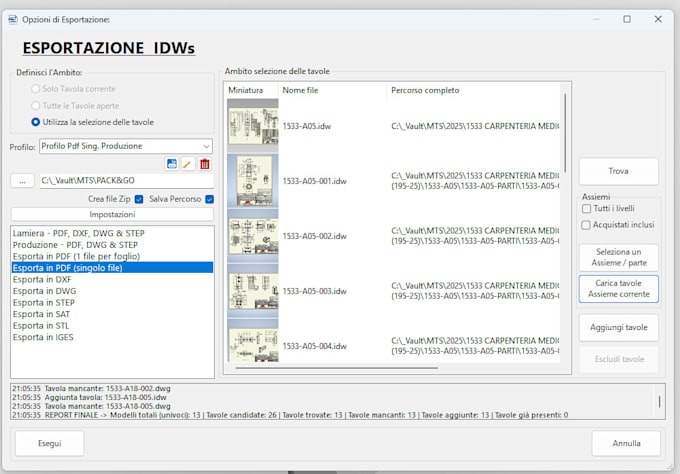The width and height of the screenshot is (680, 474).
Task: Select 'Produzione - PDF, DWG & STEP'
Action: coord(112,245)
